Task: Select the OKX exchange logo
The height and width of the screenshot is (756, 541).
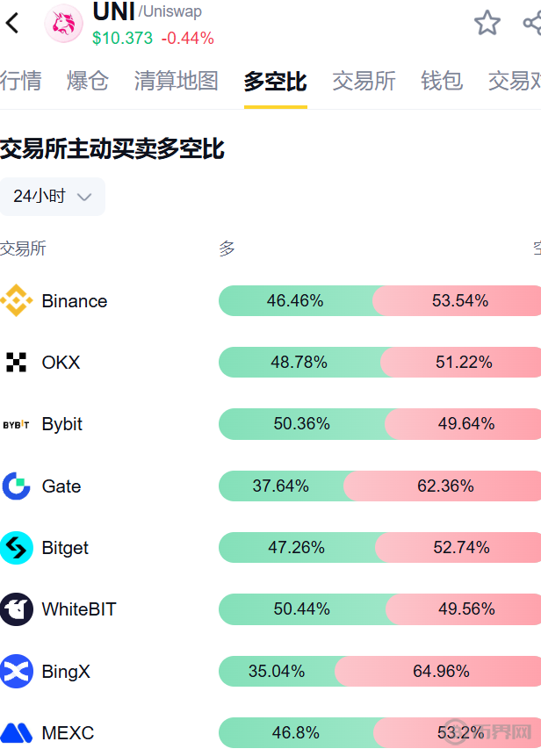Action: tap(17, 363)
